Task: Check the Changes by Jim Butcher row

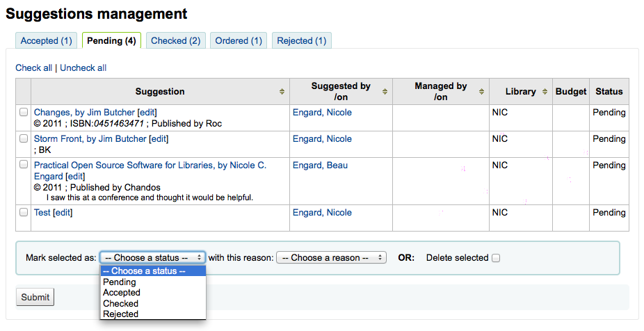Action: tap(24, 112)
